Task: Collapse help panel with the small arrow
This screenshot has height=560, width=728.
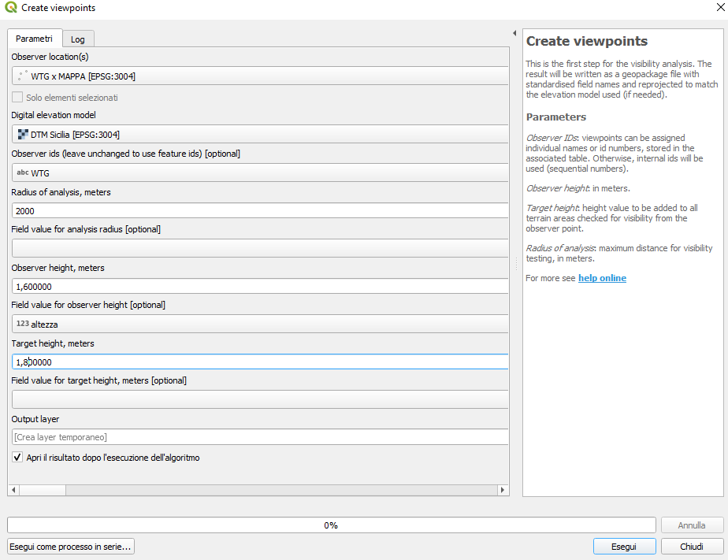Action: tap(514, 33)
